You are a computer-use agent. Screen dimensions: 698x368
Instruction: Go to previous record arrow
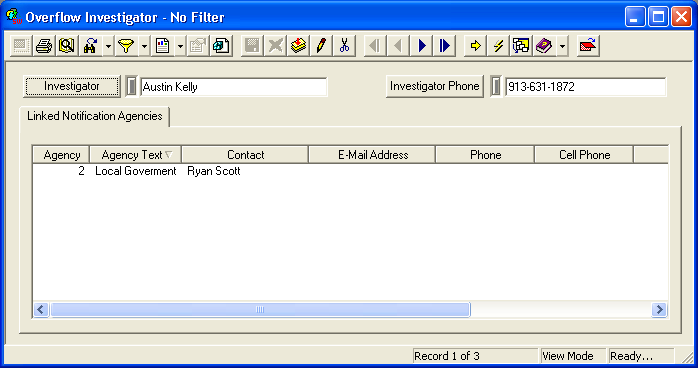pyautogui.click(x=398, y=45)
